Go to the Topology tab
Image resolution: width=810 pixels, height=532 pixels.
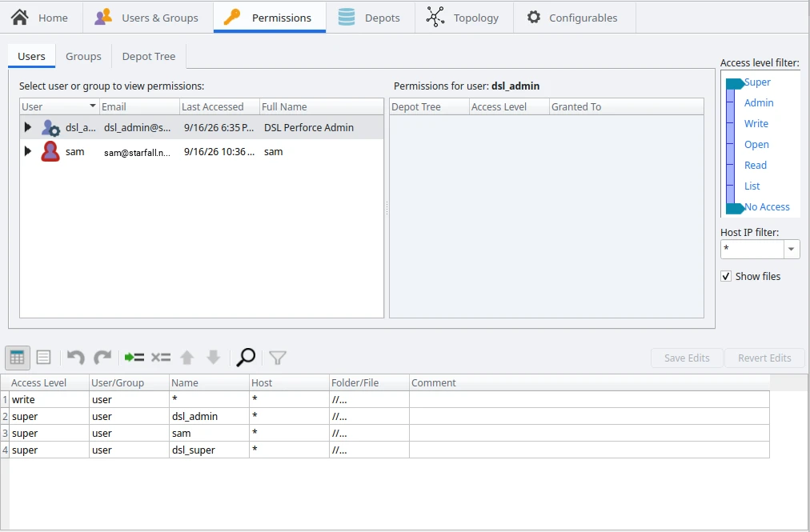pyautogui.click(x=464, y=18)
